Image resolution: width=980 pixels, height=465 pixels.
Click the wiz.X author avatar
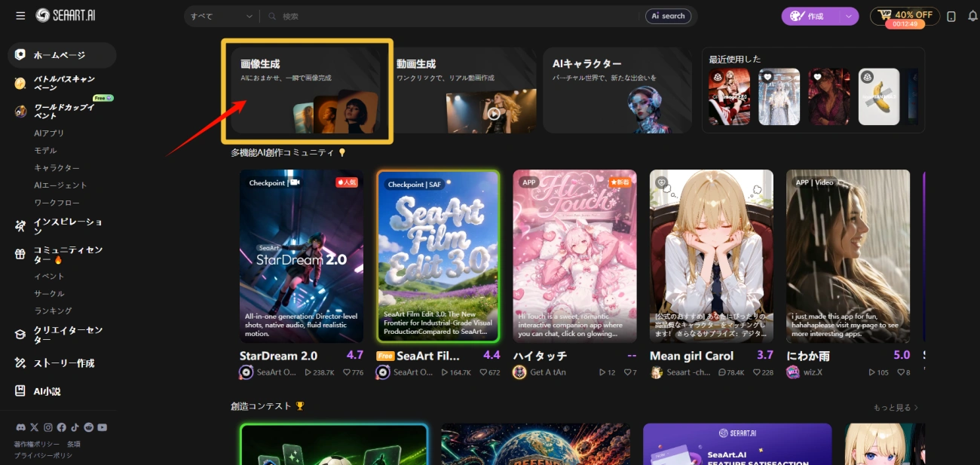coord(793,372)
